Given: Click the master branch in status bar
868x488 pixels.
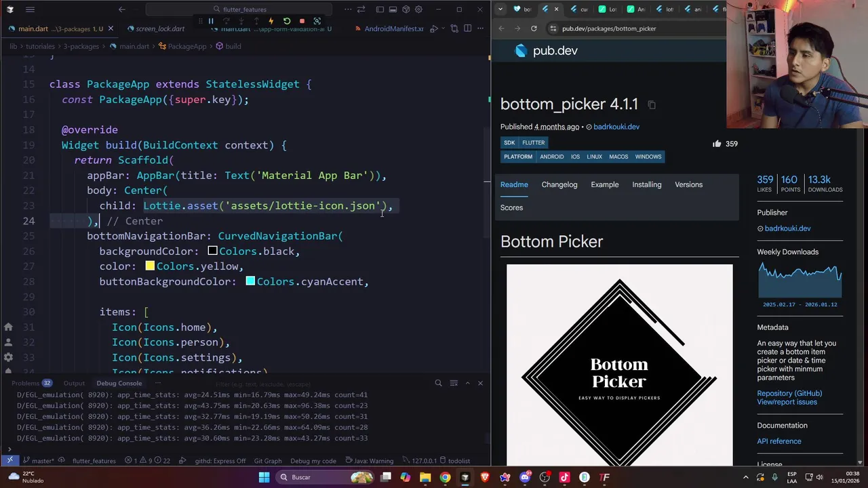Looking at the screenshot, I should 39,461.
